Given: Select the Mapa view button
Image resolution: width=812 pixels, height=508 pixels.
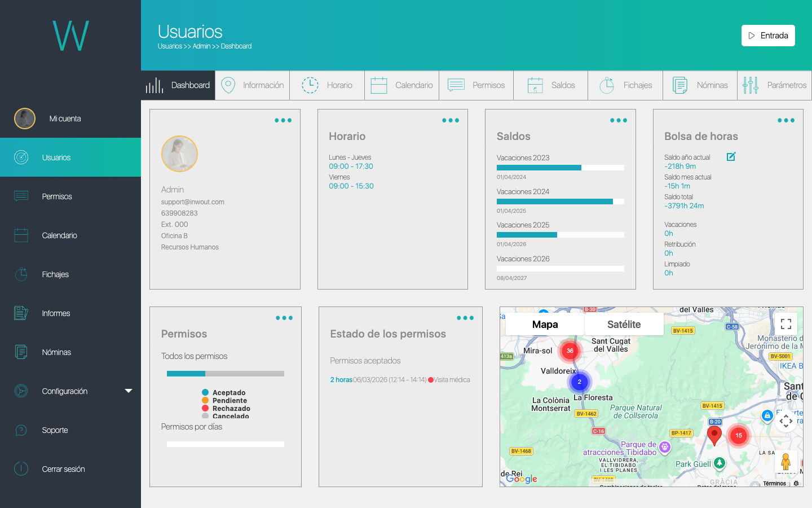Looking at the screenshot, I should (x=545, y=324).
